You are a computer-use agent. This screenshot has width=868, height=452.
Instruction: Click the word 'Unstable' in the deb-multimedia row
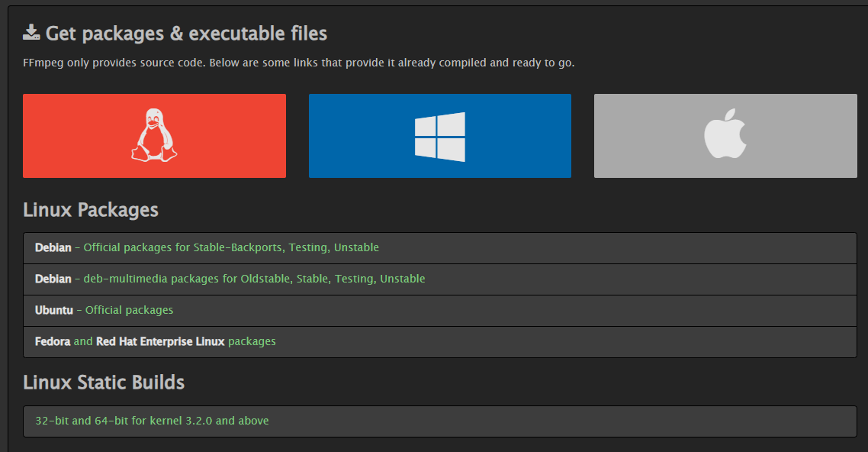point(402,279)
